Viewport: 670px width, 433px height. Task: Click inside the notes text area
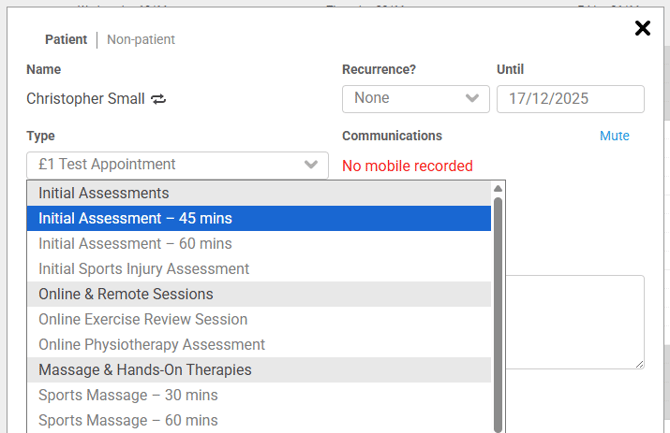575,320
